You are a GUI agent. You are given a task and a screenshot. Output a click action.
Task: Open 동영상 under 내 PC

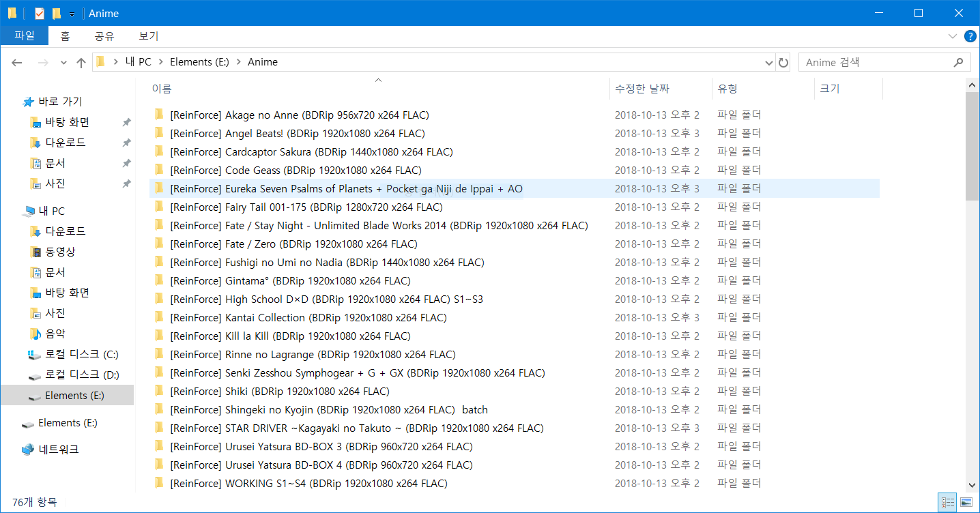click(x=60, y=252)
